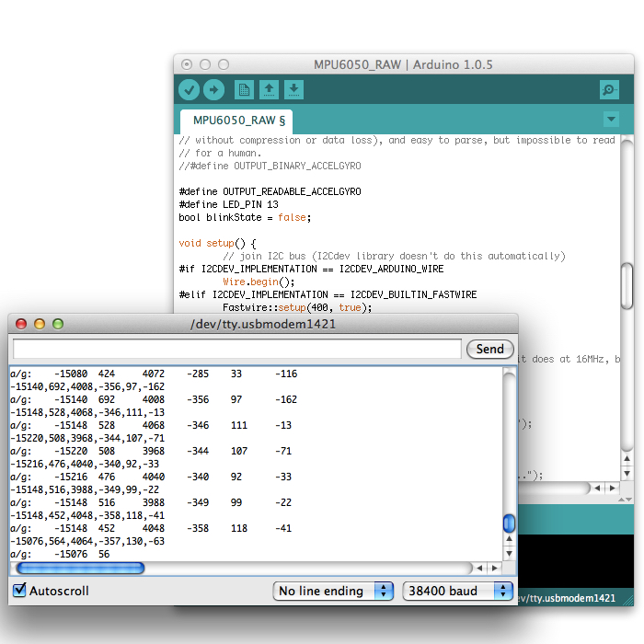The width and height of the screenshot is (644, 644).
Task: Open Serial Monitor via the magnifier icon
Action: point(609,89)
